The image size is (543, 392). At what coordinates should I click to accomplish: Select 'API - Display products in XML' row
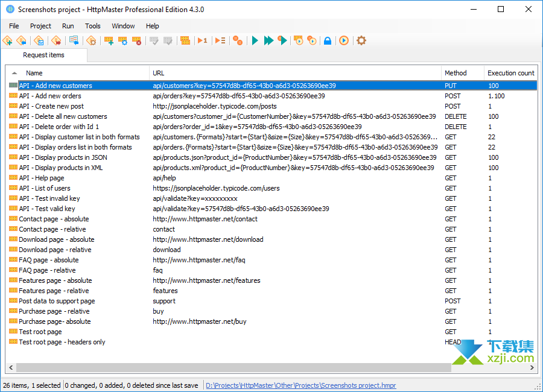[x=273, y=168]
